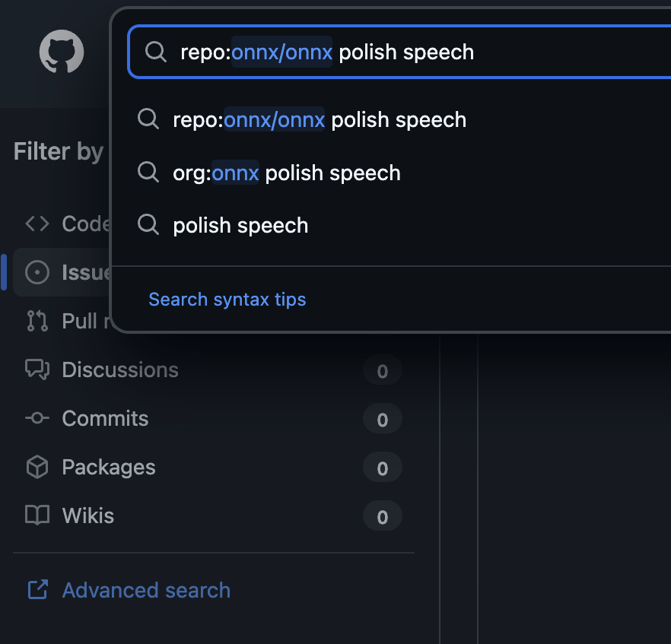The height and width of the screenshot is (644, 671).
Task: Open the Advanced search link
Action: (x=146, y=590)
